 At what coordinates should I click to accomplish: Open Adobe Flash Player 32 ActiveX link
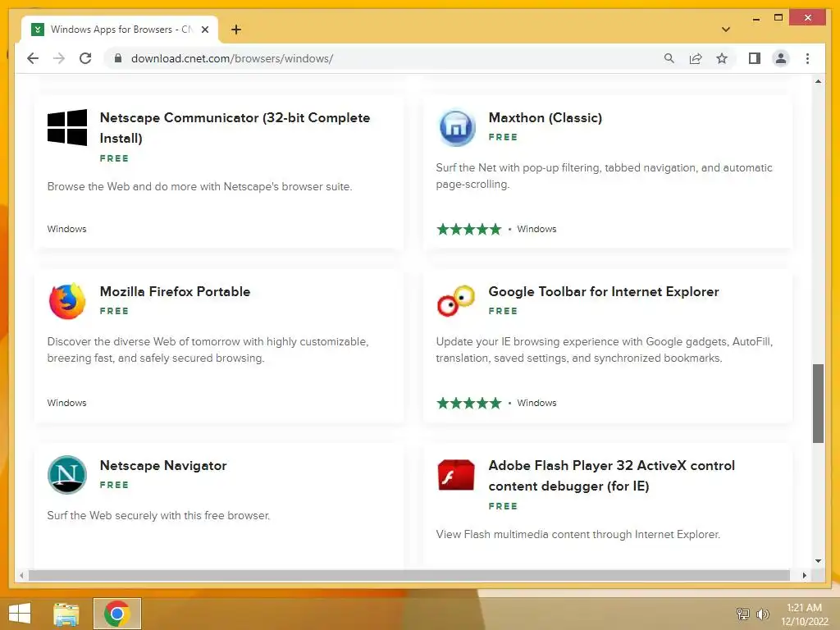pos(611,476)
